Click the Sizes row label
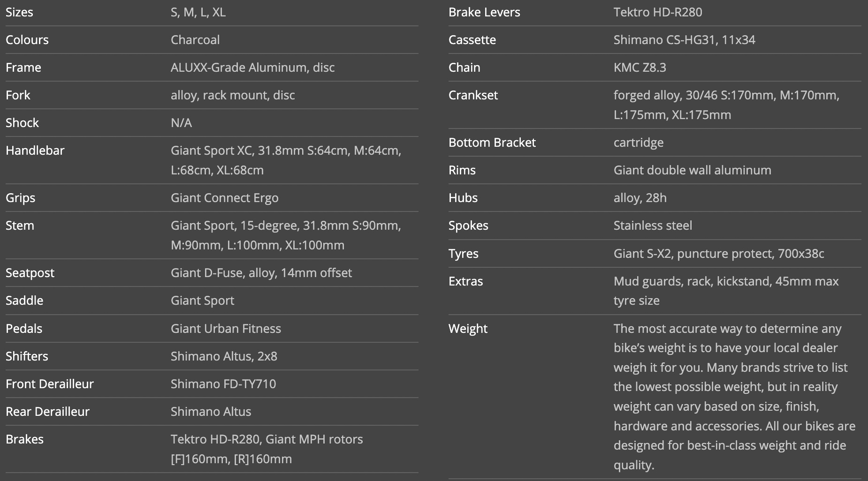 tap(19, 12)
